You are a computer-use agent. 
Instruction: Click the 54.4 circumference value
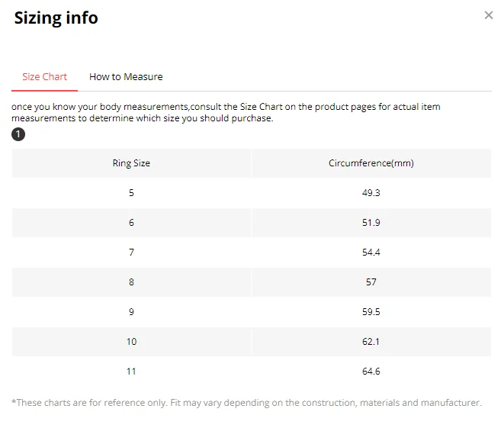371,253
